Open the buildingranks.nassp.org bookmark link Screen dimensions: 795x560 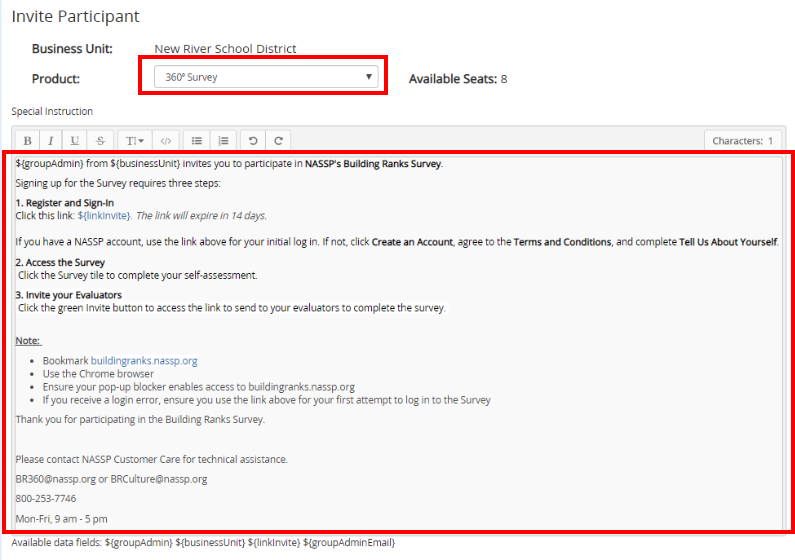pos(144,361)
